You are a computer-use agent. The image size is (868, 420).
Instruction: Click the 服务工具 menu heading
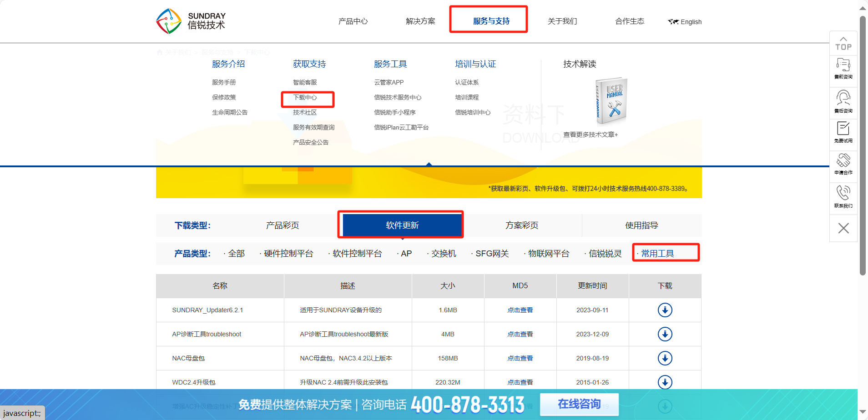pos(390,64)
